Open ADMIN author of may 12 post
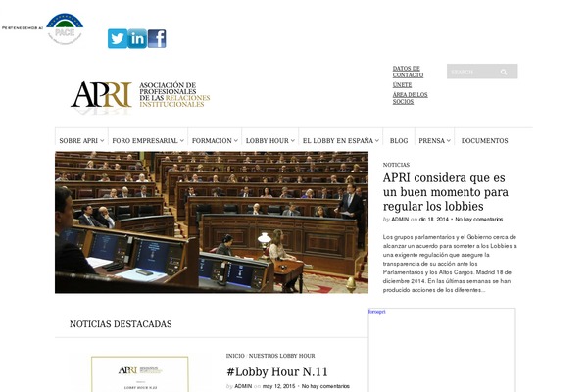This screenshot has width=588, height=392. [x=243, y=386]
